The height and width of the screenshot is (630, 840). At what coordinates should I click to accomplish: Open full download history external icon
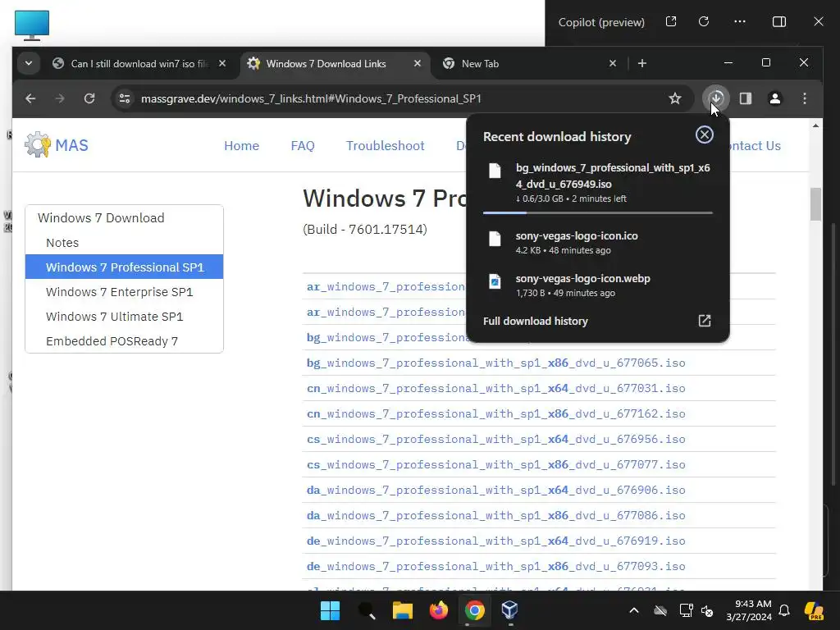[x=704, y=321]
